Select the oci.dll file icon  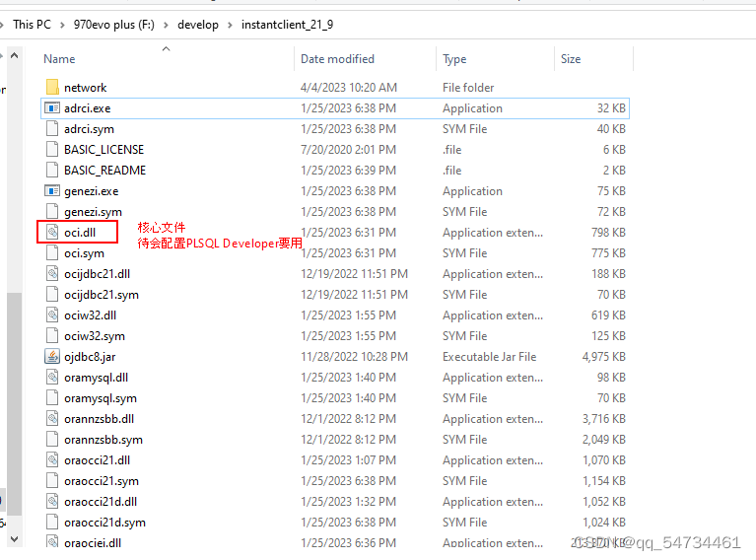(52, 233)
